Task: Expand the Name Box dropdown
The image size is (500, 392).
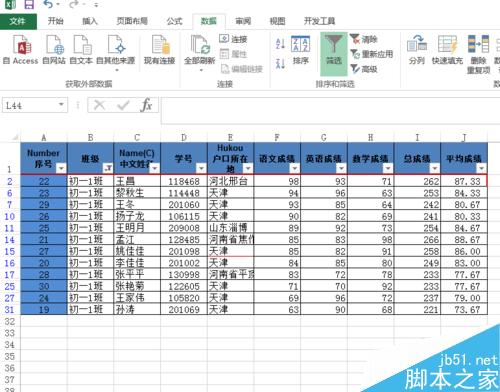Action: coord(61,105)
